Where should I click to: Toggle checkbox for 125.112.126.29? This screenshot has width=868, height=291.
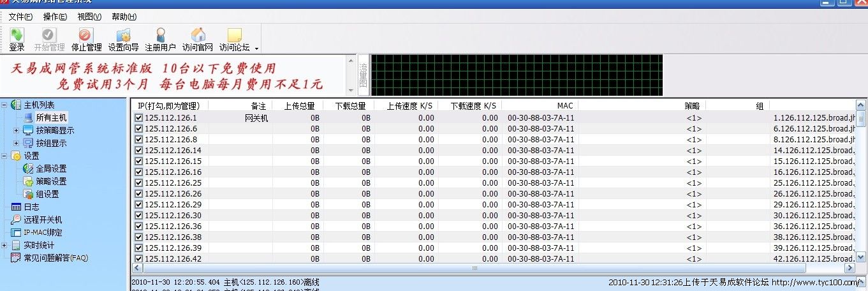tap(138, 204)
